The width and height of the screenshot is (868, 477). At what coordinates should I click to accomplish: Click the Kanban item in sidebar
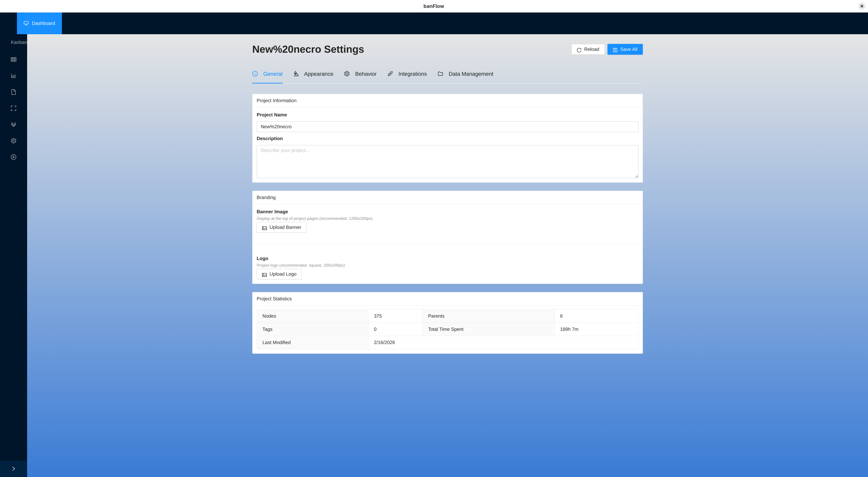tap(18, 42)
